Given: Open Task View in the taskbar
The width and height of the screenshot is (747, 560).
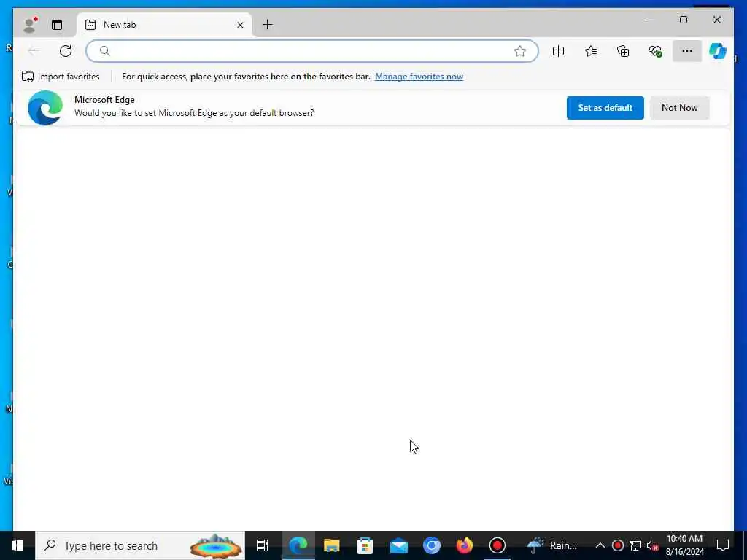Looking at the screenshot, I should 263,545.
